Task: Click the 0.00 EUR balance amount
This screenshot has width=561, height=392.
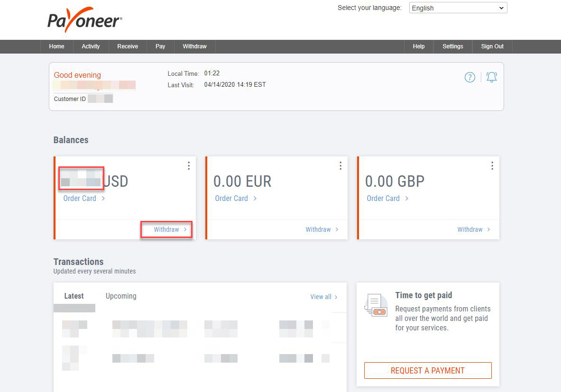Action: (243, 182)
